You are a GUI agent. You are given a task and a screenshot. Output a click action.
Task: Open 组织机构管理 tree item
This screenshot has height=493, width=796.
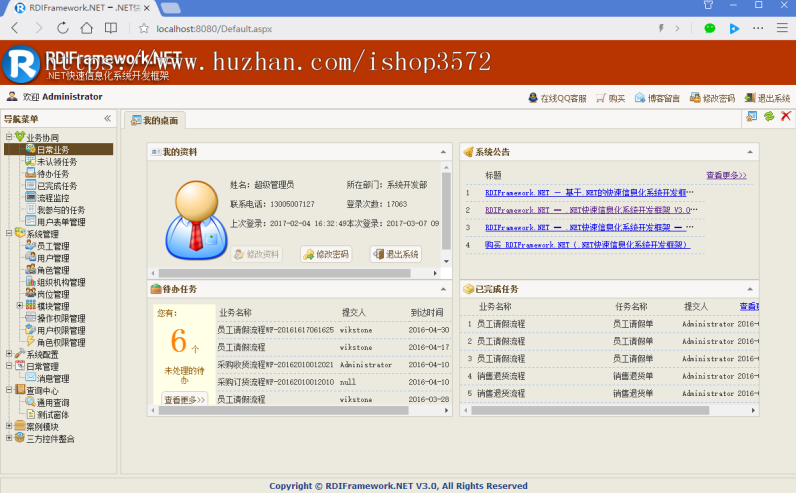(61, 282)
